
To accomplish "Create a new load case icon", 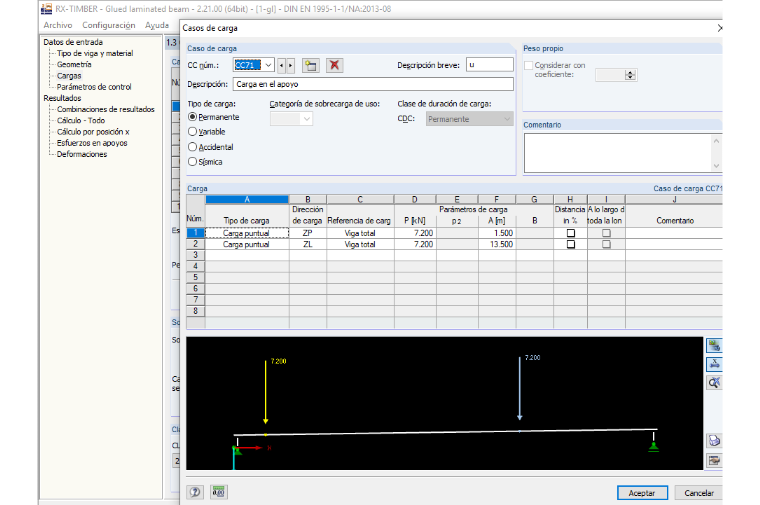I will [x=311, y=65].
